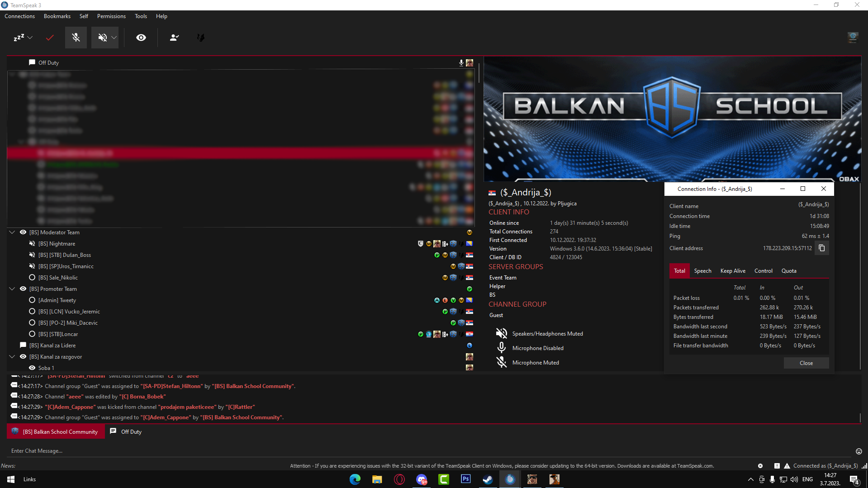868x488 pixels.
Task: Select the [BS] Kanal za Lidere channel
Action: click(52, 346)
